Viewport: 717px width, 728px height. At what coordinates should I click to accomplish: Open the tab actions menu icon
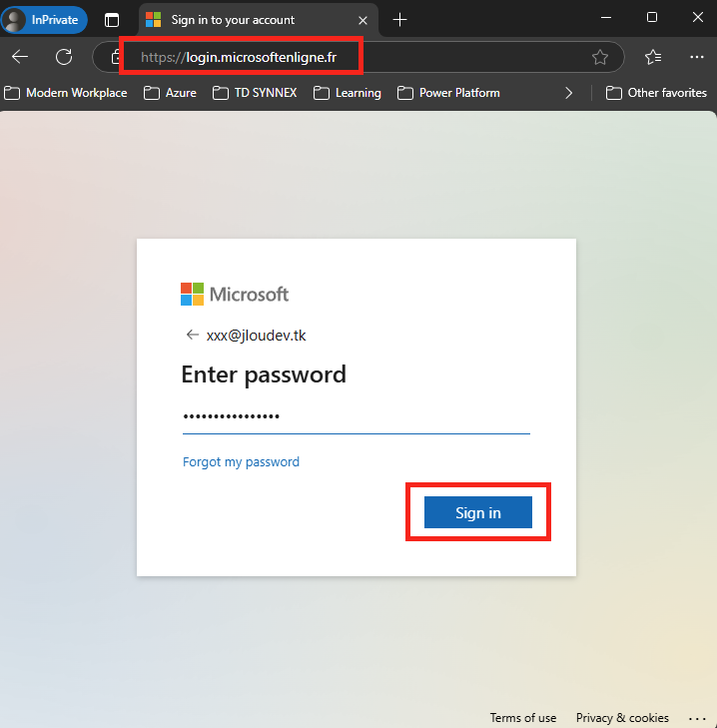pyautogui.click(x=112, y=20)
